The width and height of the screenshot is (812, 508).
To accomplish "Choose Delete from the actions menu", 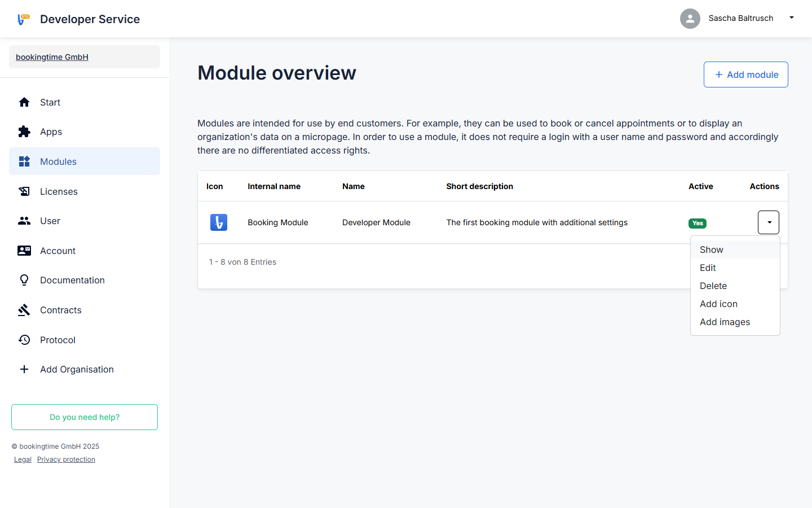I will [x=735, y=286].
